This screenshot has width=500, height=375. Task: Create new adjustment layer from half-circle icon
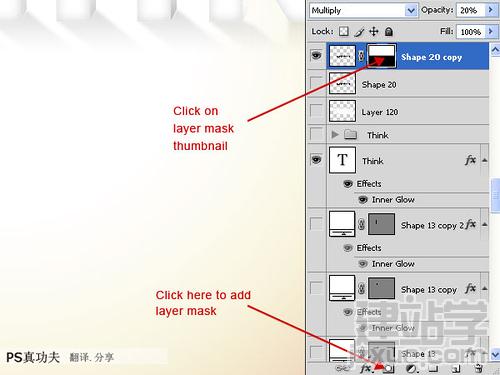click(412, 369)
